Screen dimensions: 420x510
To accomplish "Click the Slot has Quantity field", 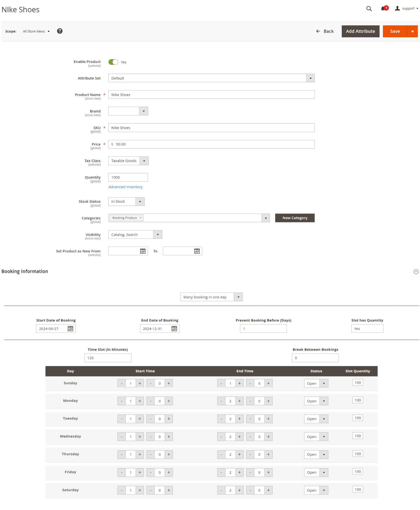I will [x=367, y=329].
